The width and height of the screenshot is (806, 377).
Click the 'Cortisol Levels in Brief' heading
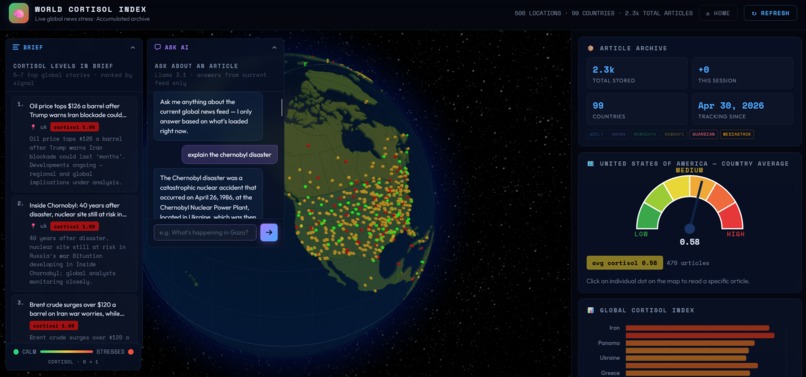[63, 66]
